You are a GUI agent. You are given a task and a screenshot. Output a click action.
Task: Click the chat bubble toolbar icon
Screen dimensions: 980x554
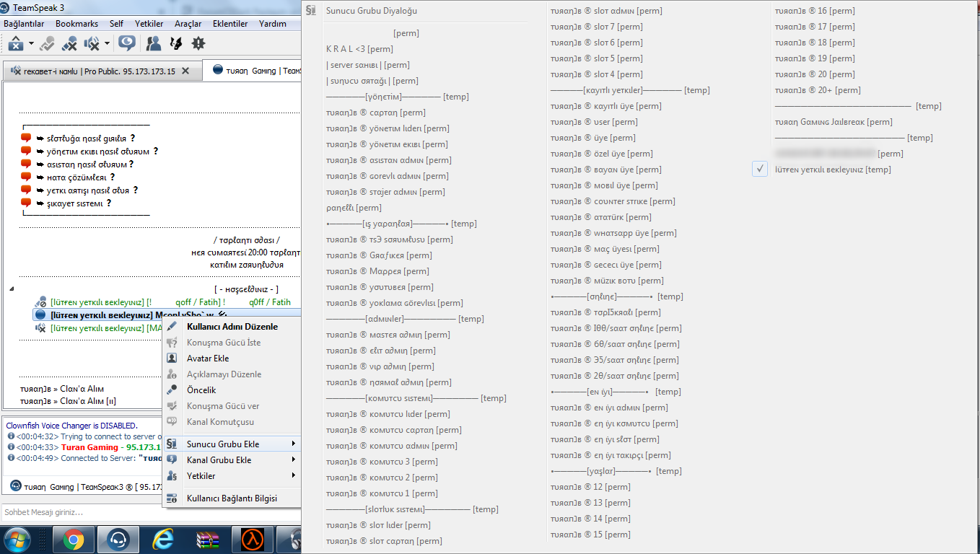click(127, 44)
